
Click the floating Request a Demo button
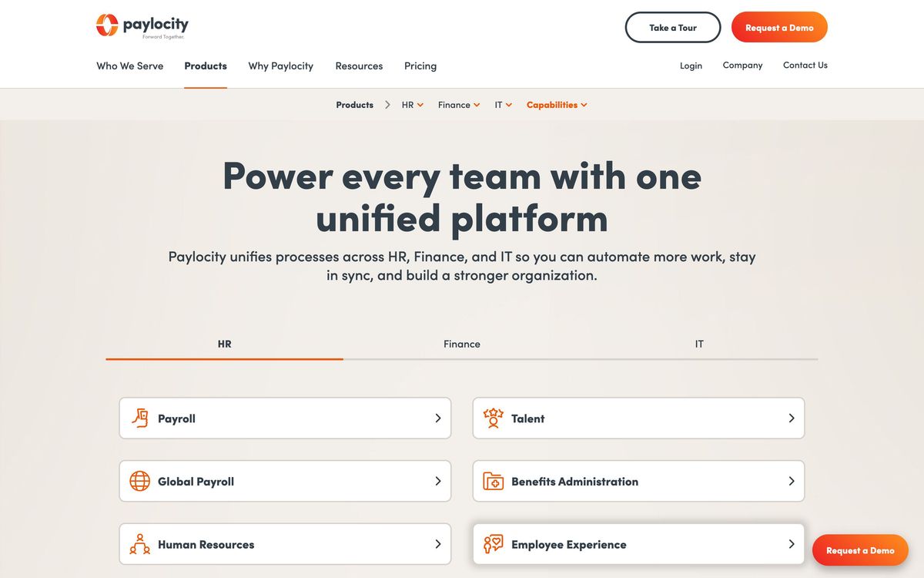coord(860,550)
